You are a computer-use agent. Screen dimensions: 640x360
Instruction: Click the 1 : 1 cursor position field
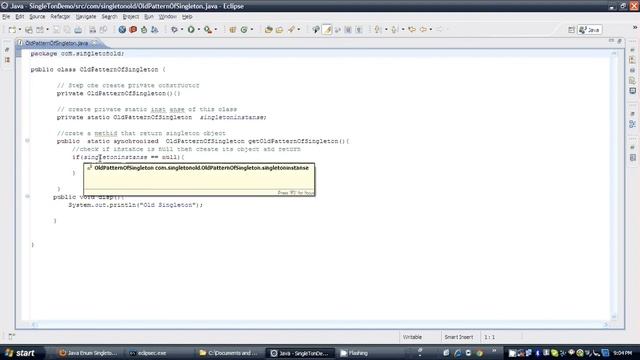(x=490, y=337)
